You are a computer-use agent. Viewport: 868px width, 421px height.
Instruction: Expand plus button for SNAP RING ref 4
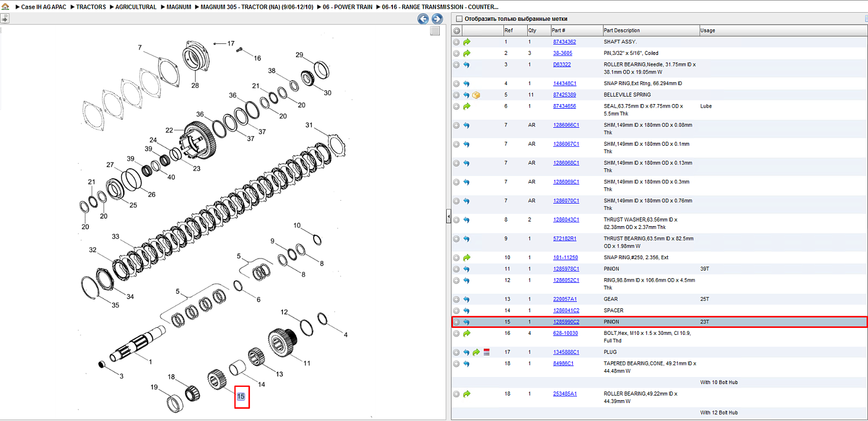[x=457, y=84]
